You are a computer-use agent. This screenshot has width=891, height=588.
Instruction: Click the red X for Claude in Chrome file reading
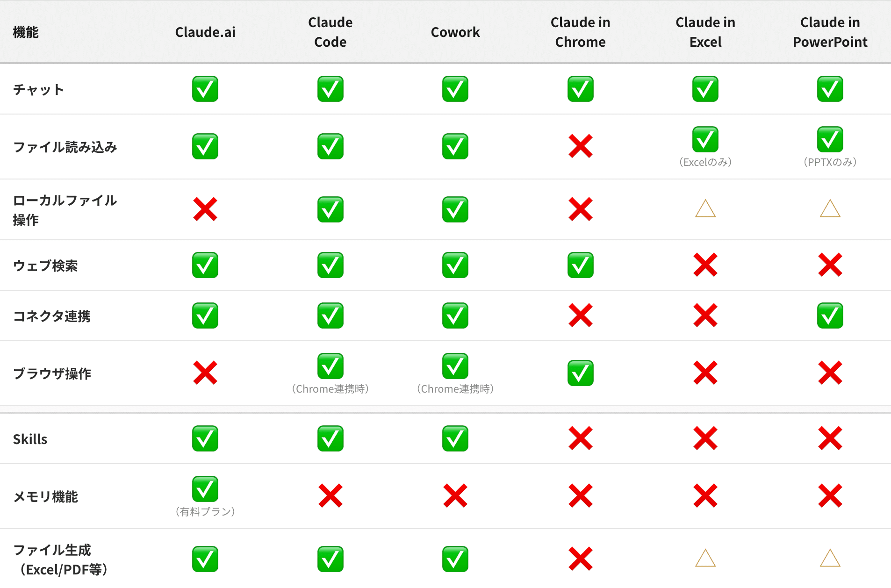[581, 146]
